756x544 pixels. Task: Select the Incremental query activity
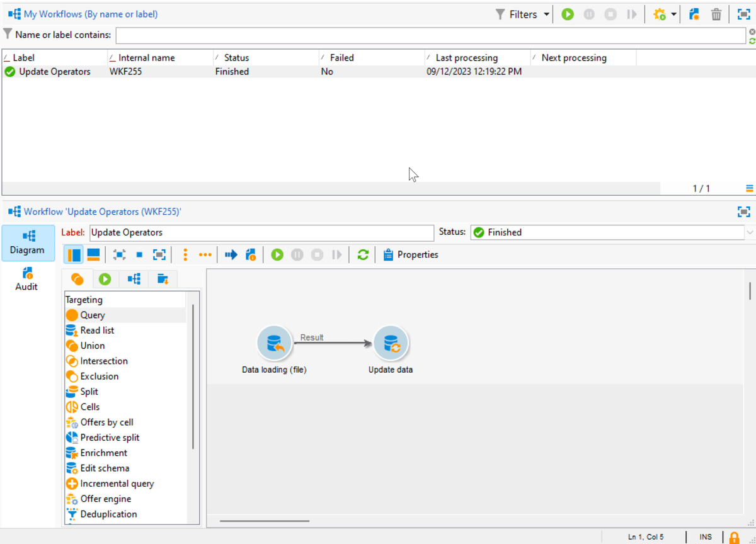(126, 484)
